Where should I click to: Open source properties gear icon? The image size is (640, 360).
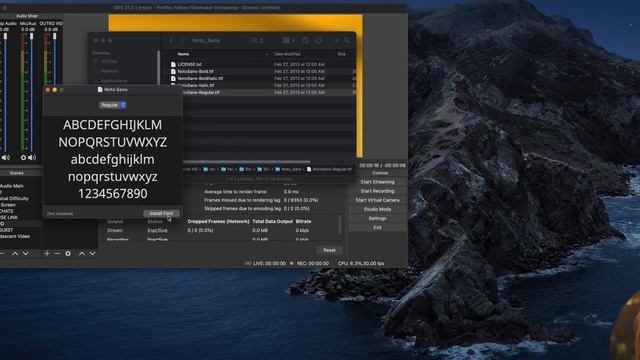click(68, 253)
